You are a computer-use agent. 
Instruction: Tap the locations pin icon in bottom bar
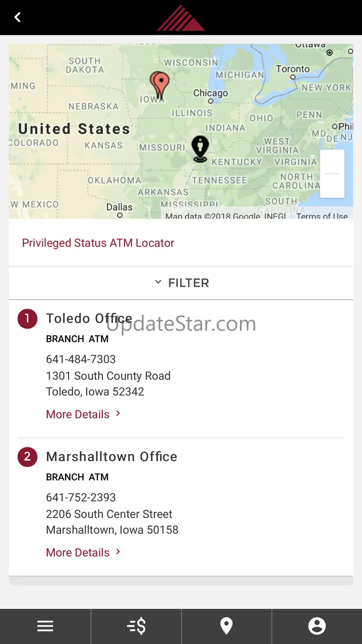coord(226,626)
